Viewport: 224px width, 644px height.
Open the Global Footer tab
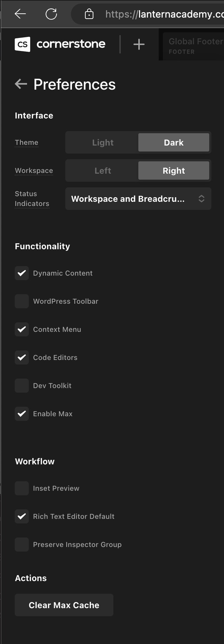coord(195,46)
